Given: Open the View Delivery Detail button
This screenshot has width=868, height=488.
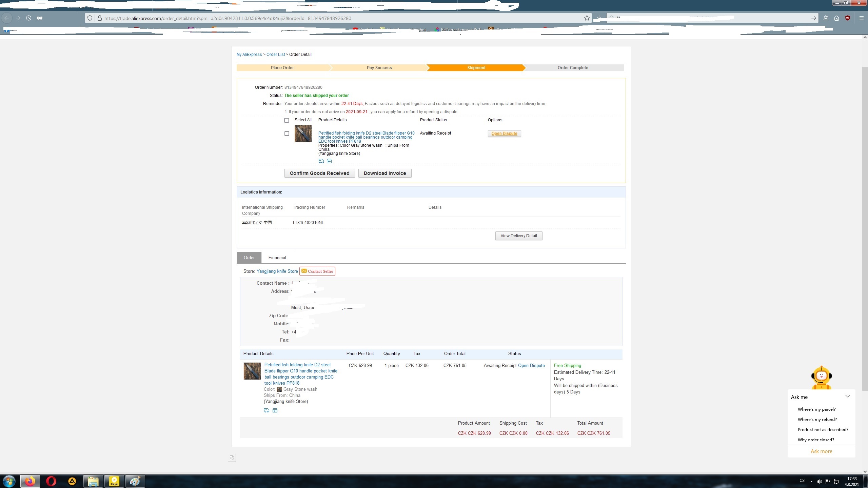Looking at the screenshot, I should click(518, 236).
